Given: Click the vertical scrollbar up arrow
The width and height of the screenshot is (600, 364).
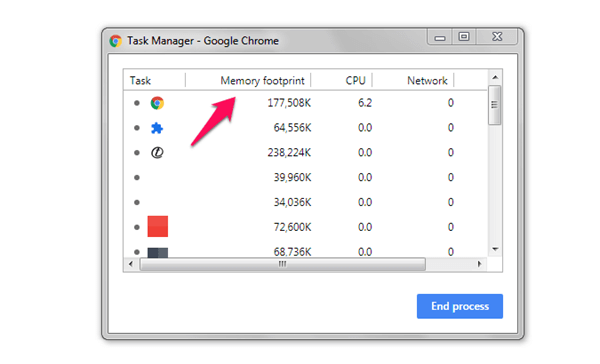Looking at the screenshot, I should point(495,78).
